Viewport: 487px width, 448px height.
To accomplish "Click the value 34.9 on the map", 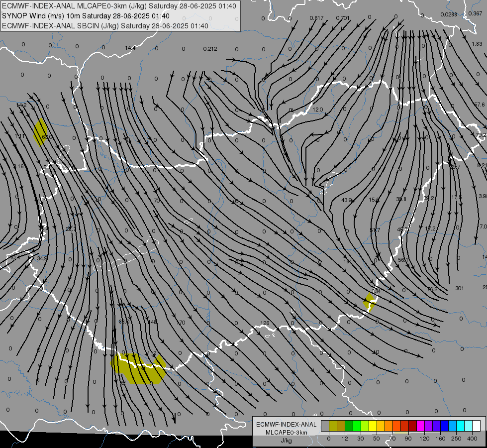I will click(42, 258).
